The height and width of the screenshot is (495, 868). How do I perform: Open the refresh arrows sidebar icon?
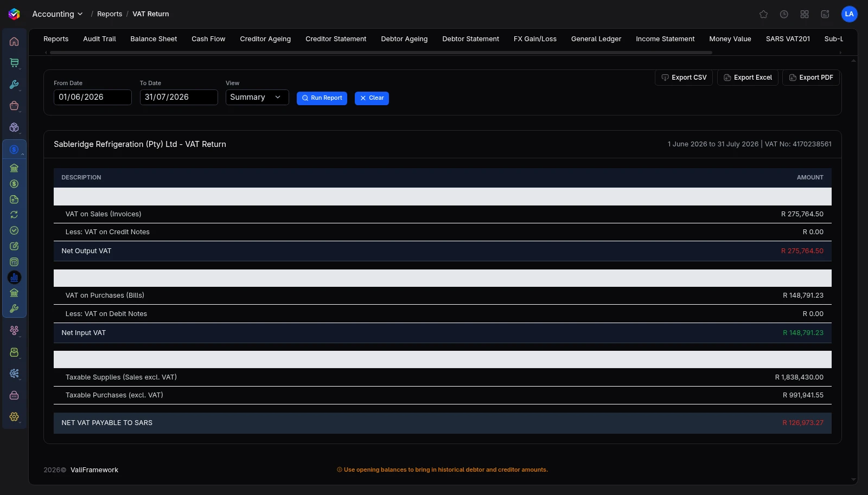[14, 215]
